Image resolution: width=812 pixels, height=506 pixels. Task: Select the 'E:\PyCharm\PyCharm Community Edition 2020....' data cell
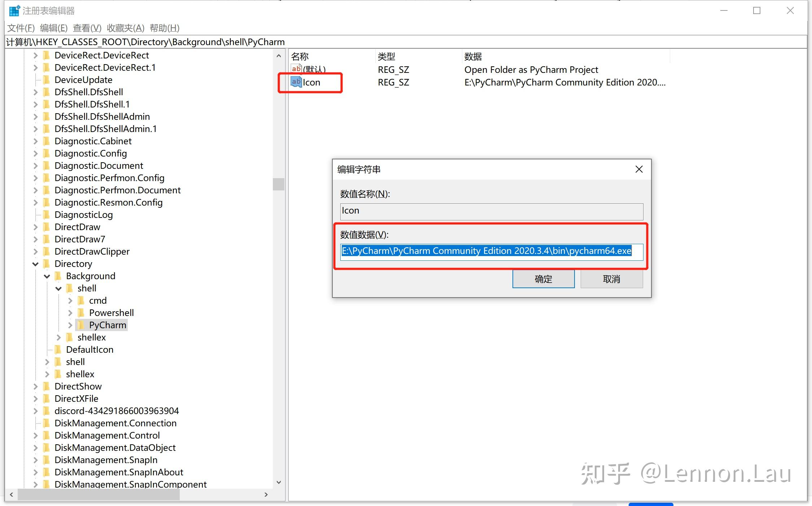click(565, 82)
